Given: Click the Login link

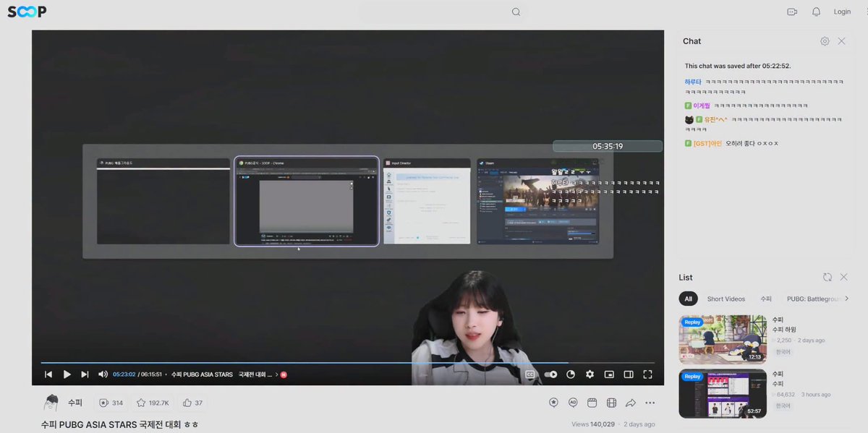Looking at the screenshot, I should [842, 12].
